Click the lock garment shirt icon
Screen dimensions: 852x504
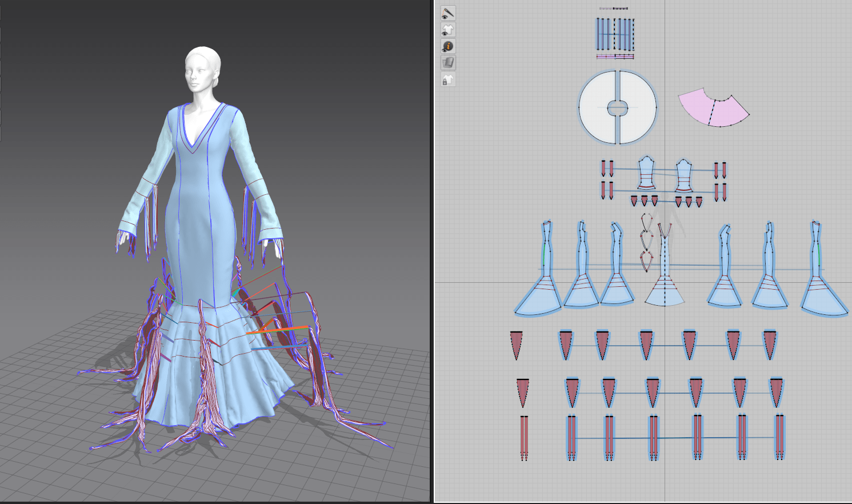(x=447, y=80)
